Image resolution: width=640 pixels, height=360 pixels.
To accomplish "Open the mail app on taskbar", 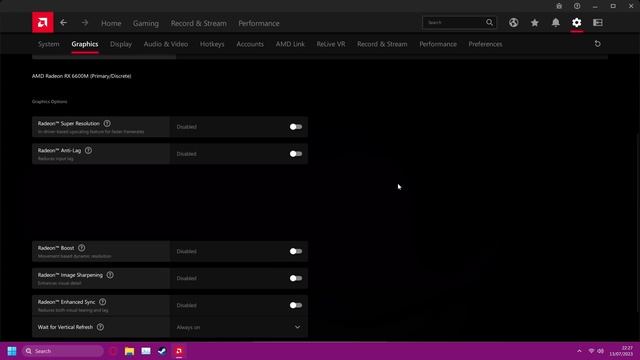I will pyautogui.click(x=146, y=351).
